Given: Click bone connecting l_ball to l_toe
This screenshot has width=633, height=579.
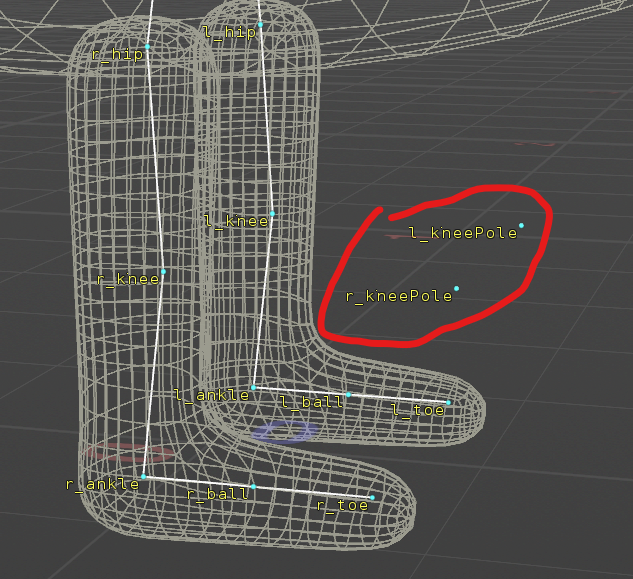Looking at the screenshot, I should tap(398, 399).
